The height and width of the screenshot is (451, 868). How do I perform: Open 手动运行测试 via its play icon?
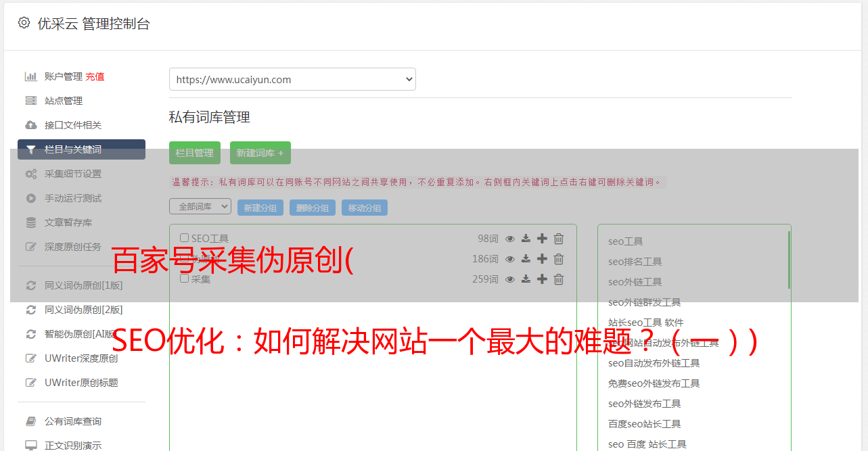(30, 198)
